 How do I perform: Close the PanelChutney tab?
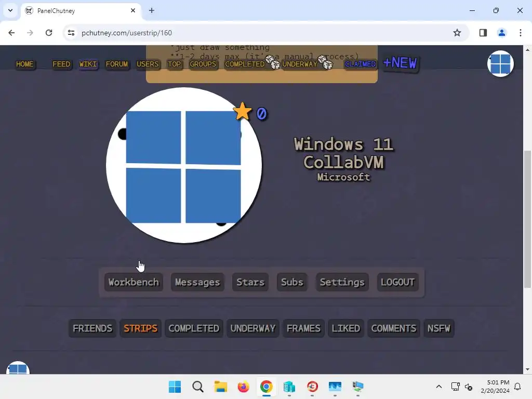click(x=133, y=10)
